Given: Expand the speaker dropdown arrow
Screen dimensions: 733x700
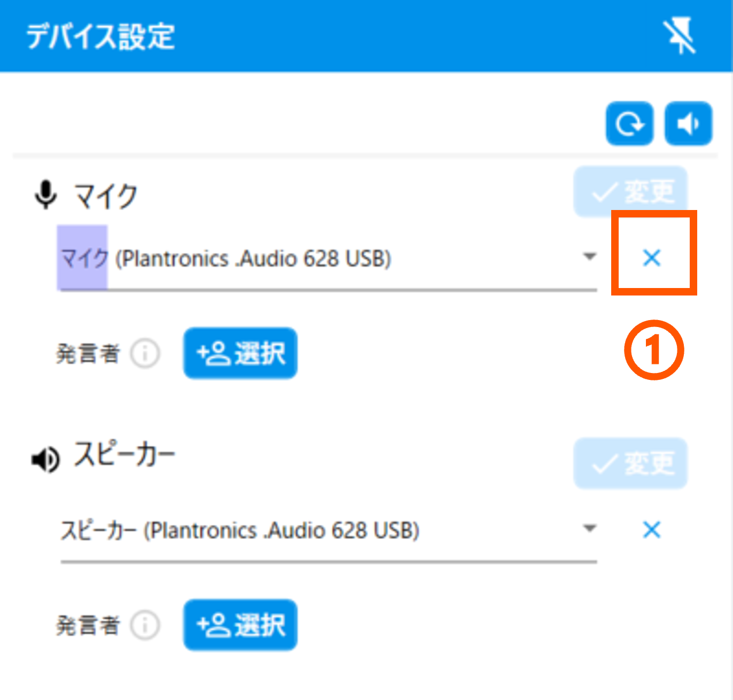Looking at the screenshot, I should click(589, 529).
